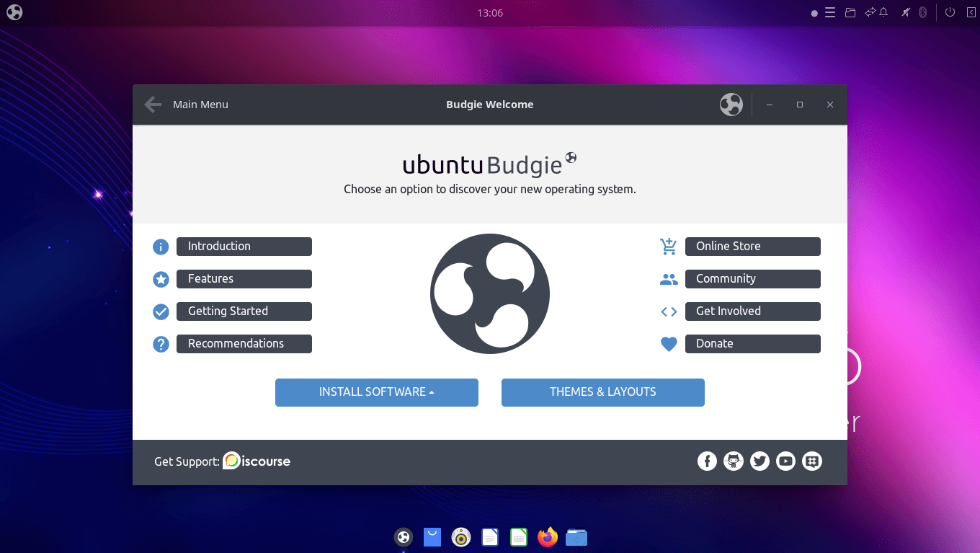
Task: Select the Community people icon
Action: tap(669, 279)
